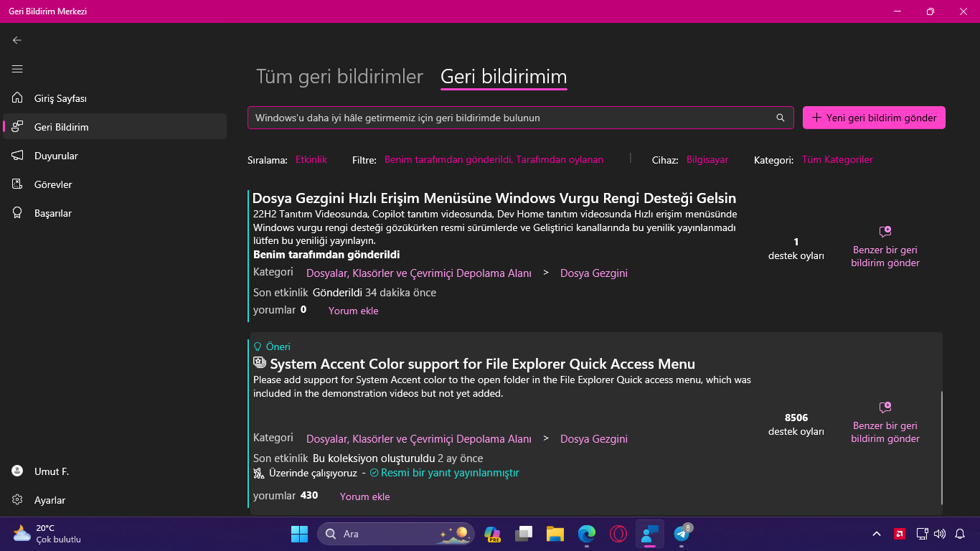Click the Öneri suggestion lightbulb label
This screenshot has height=551, width=980.
272,347
